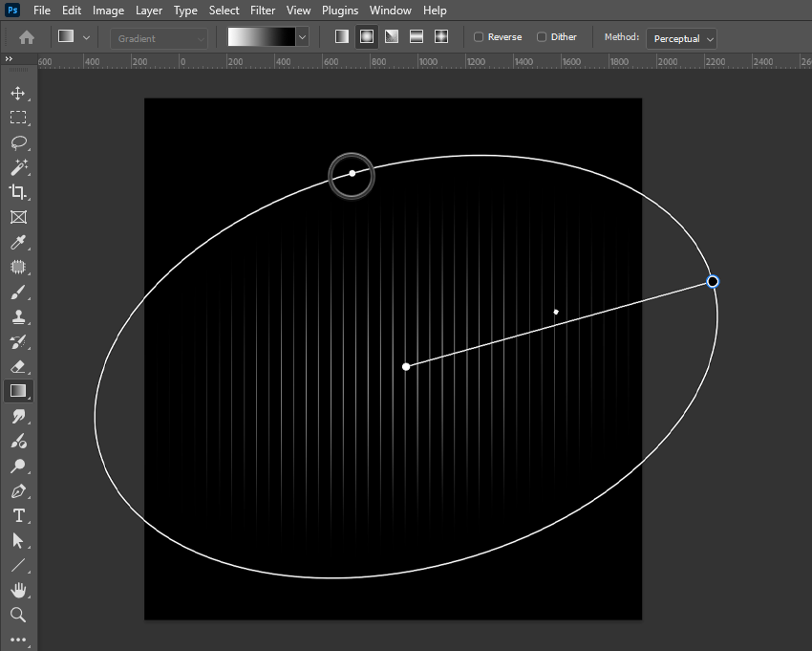Select the Pen tool
This screenshot has height=651, width=812.
coord(18,490)
